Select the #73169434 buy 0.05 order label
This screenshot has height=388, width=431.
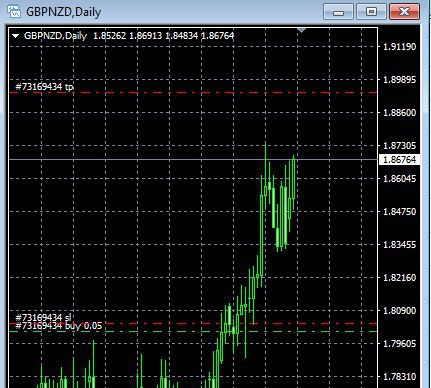pyautogui.click(x=59, y=326)
